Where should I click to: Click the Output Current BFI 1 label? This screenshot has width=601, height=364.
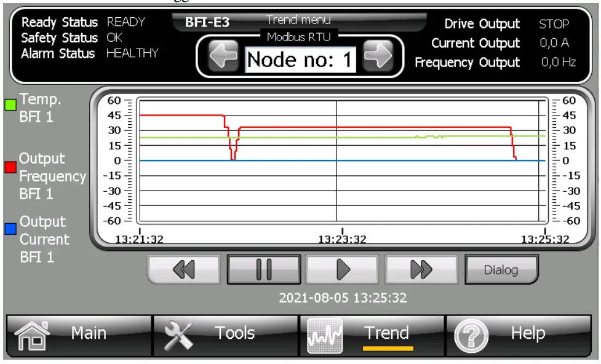point(44,239)
